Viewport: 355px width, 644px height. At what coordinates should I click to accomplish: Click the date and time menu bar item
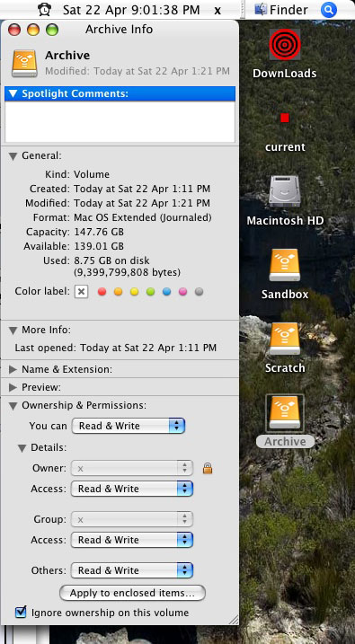click(131, 10)
